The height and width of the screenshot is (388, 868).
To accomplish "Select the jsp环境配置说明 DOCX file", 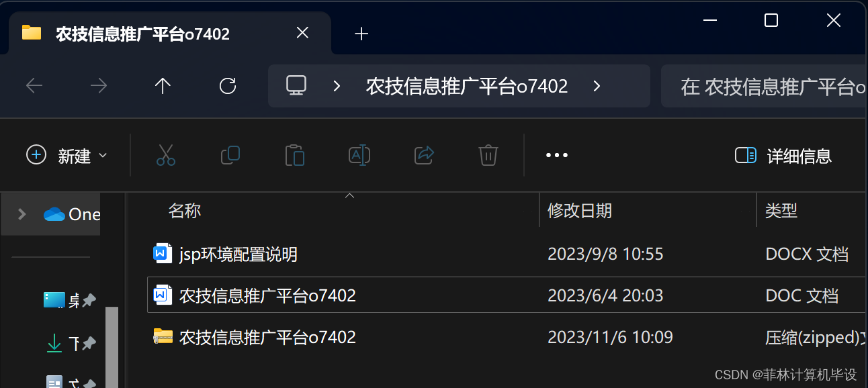I will click(x=505, y=254).
